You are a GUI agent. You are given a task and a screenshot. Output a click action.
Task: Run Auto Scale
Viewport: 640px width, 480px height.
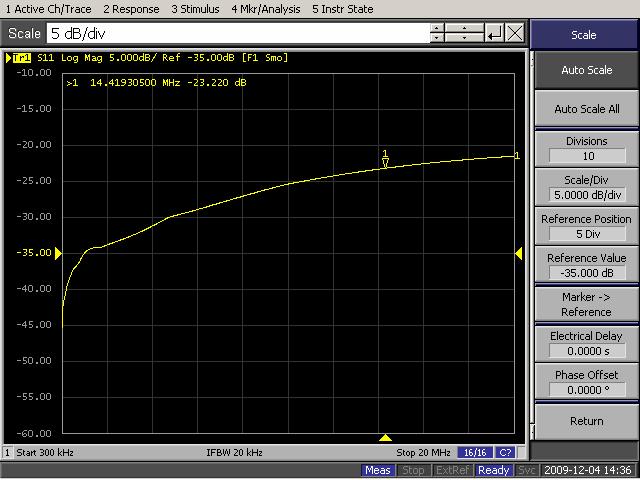586,70
